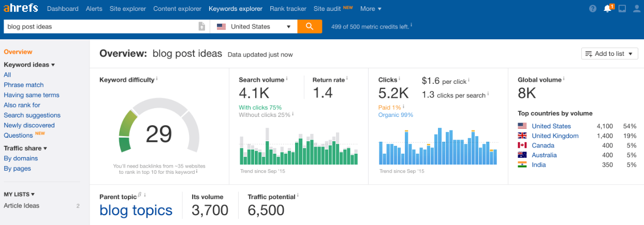The height and width of the screenshot is (225, 644).
Task: Click the clicks per search info icon
Action: 488,94
